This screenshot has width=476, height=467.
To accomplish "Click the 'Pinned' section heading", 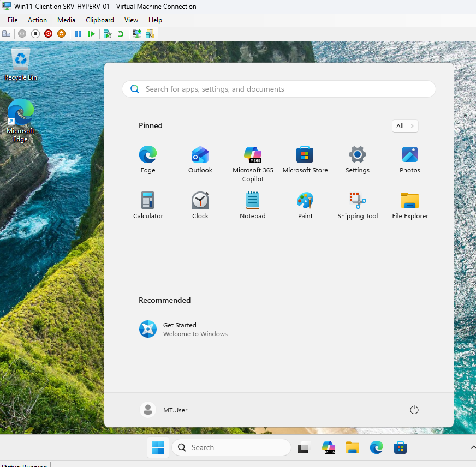I will tap(151, 125).
